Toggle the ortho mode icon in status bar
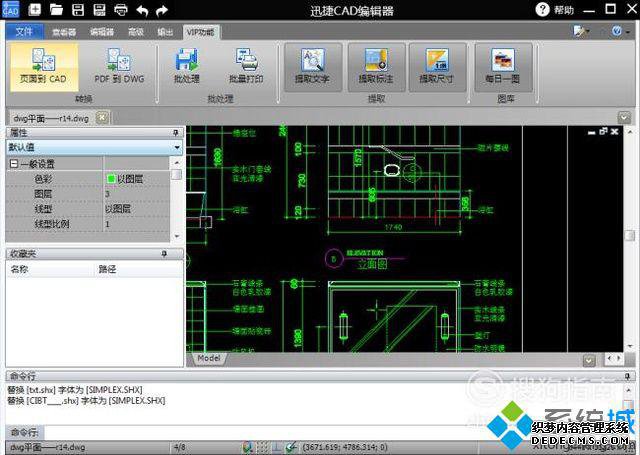Image resolution: width=640 pixels, height=455 pixels. click(x=277, y=447)
